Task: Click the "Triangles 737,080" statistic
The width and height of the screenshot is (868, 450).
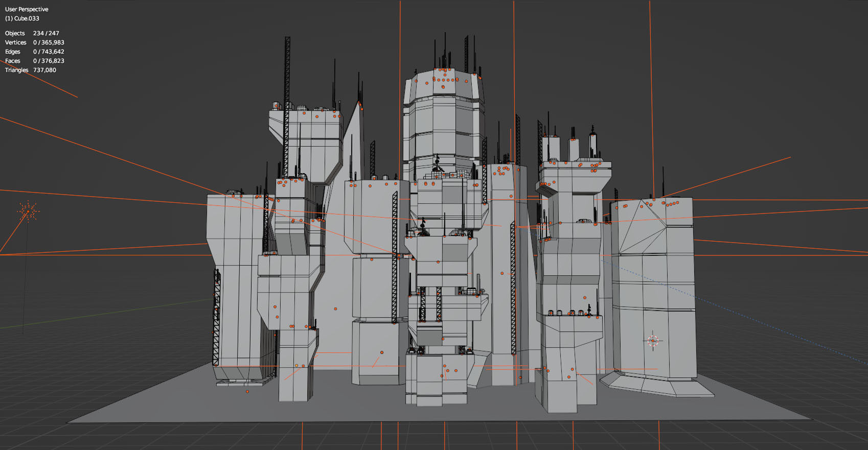Action: coord(31,70)
